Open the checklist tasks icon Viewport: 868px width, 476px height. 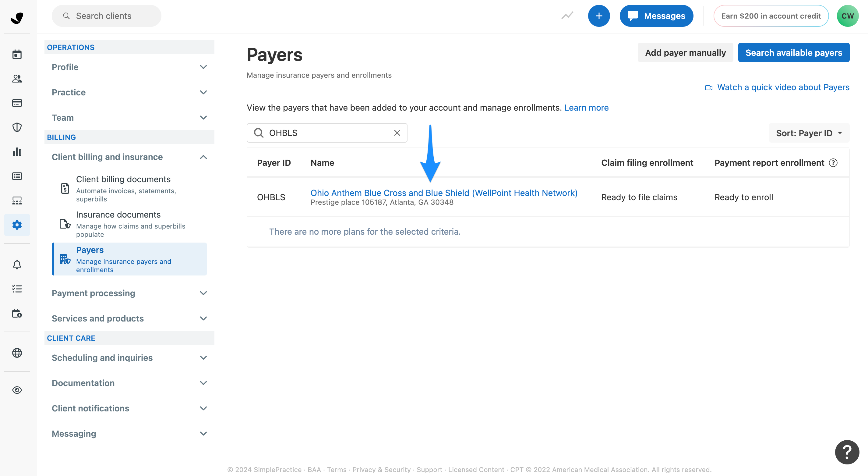(17, 289)
